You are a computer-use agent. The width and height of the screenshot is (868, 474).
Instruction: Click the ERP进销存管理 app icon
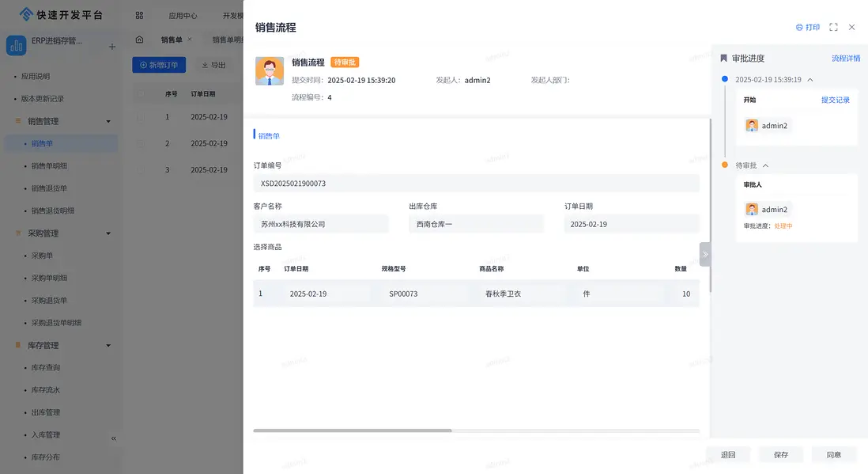pos(16,45)
